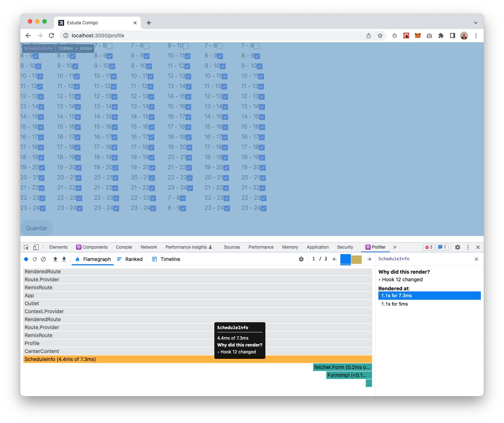Import a profile using the upload icon
This screenshot has height=423, width=504.
[55, 259]
